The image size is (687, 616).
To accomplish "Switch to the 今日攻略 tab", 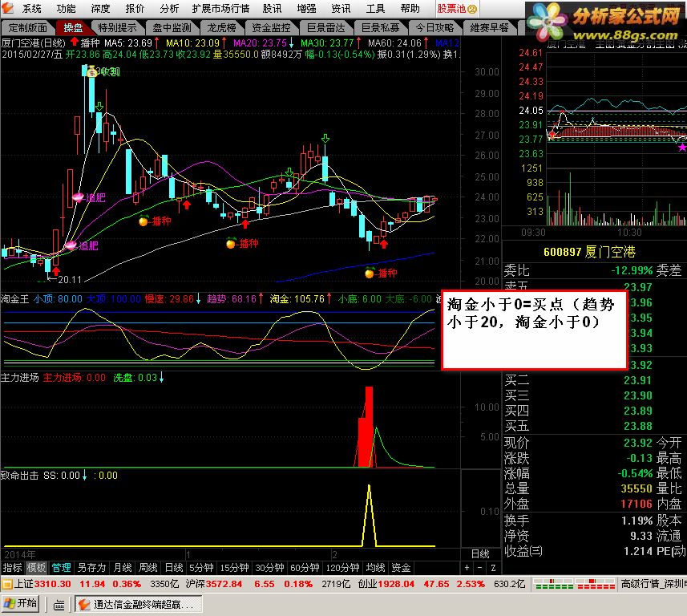I will click(x=434, y=27).
